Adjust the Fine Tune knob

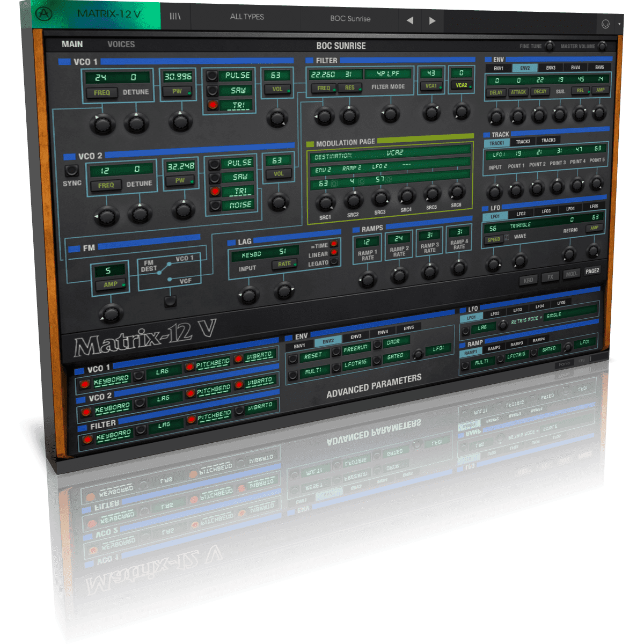(x=550, y=46)
